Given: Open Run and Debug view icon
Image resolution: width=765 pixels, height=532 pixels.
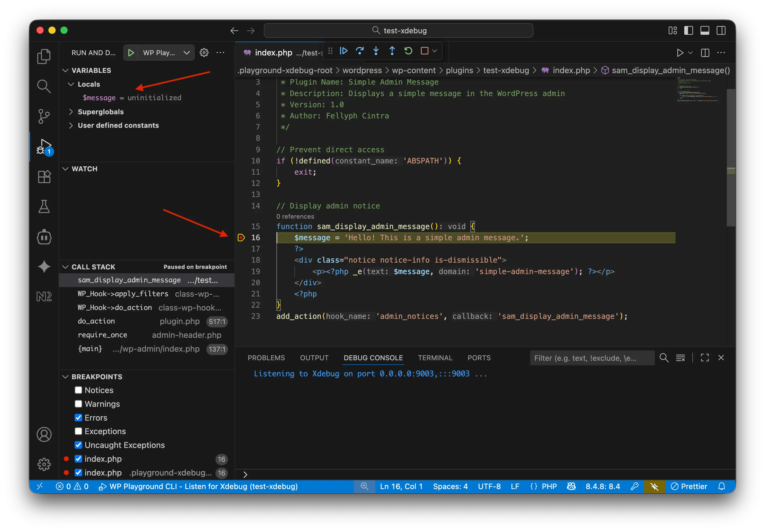Looking at the screenshot, I should (44, 147).
